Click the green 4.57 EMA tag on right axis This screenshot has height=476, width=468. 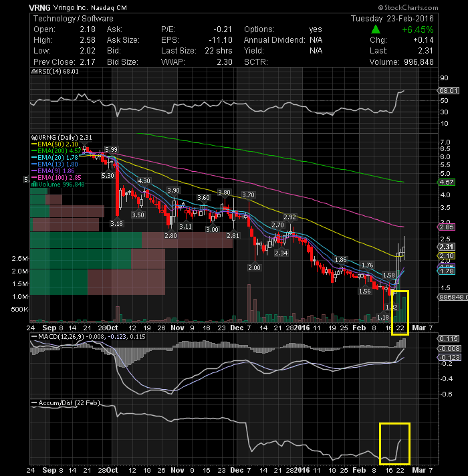pos(446,183)
